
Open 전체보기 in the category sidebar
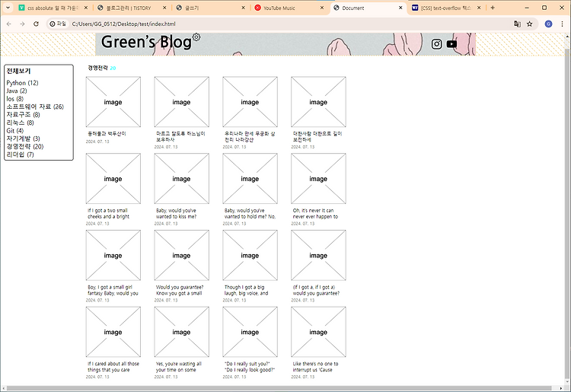coord(18,71)
